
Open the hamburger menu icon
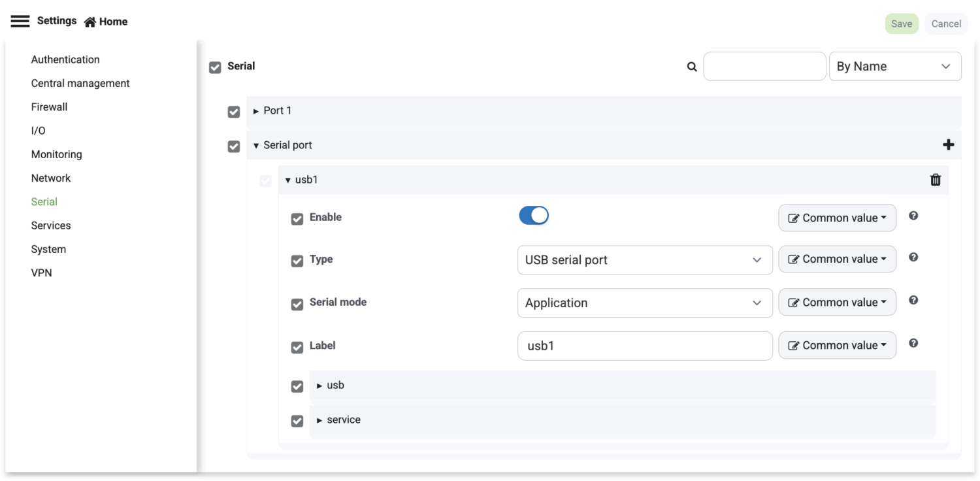click(x=20, y=22)
